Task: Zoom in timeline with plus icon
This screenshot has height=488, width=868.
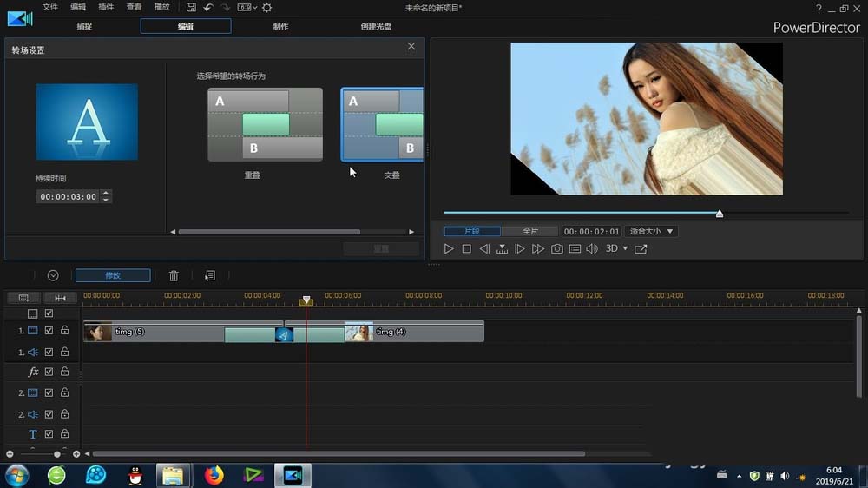Action: [76, 454]
